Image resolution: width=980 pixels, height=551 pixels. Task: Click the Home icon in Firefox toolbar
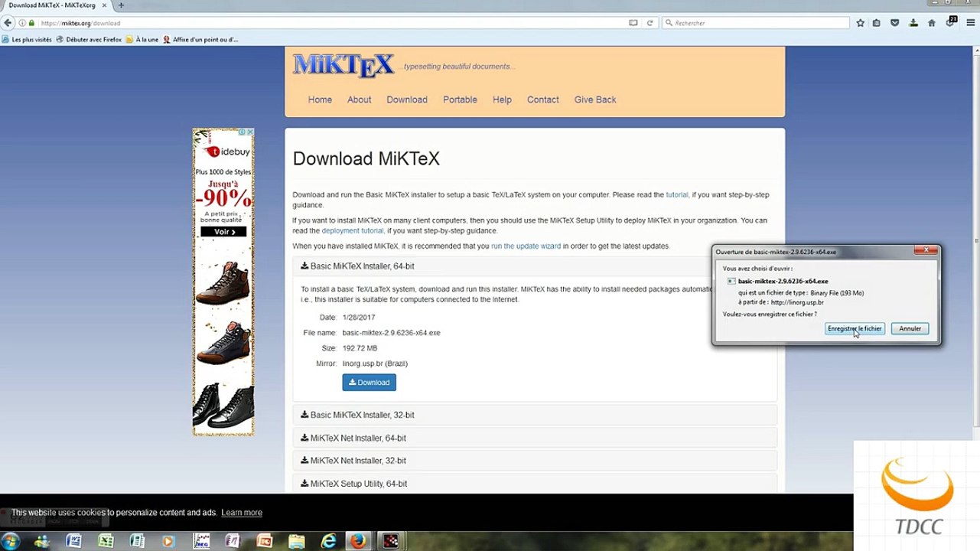coord(931,23)
